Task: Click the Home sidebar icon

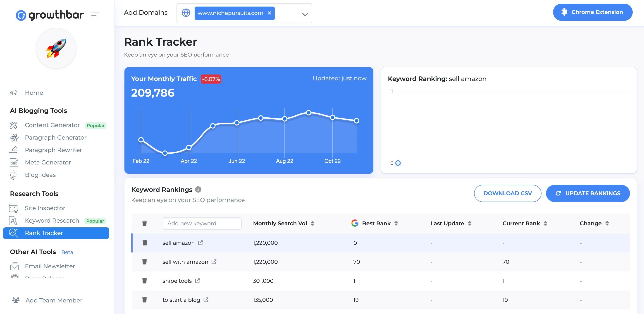Action: [x=14, y=93]
